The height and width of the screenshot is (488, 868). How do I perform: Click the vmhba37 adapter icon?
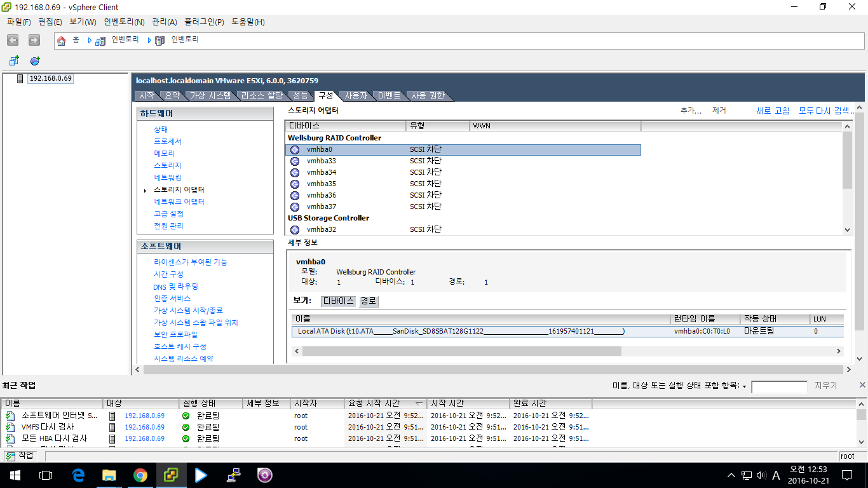click(295, 207)
